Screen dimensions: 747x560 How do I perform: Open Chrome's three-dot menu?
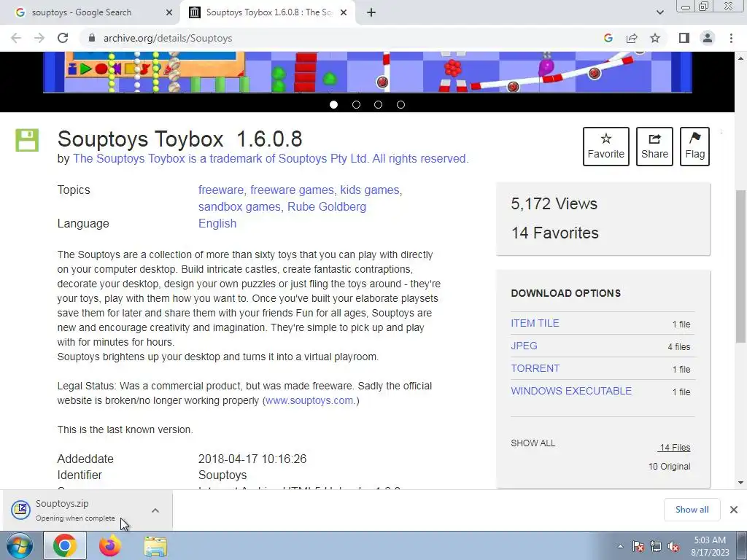tap(731, 38)
